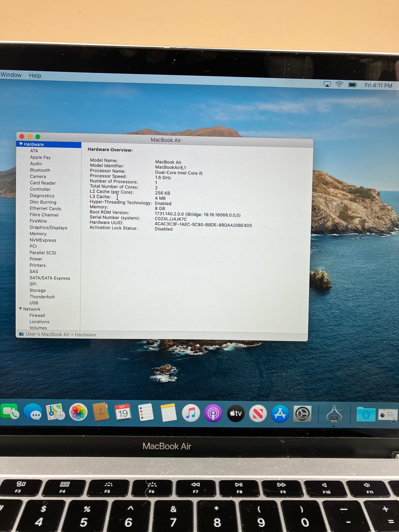Viewport: 399px width, 532px height.
Task: Select Storage in the sidebar
Action: click(x=38, y=290)
